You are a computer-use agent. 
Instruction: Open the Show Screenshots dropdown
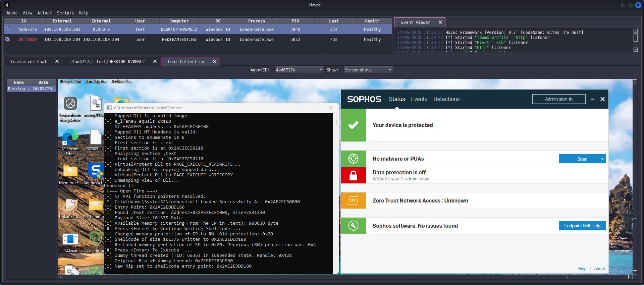tap(368, 70)
